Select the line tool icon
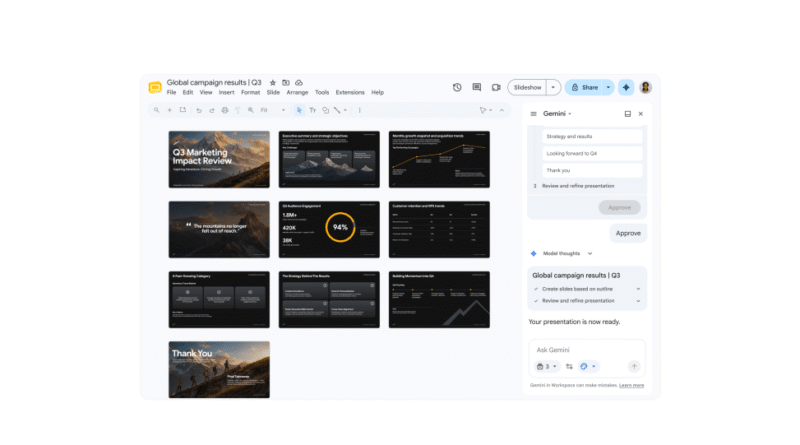Screen dimensions: 800x445 point(337,110)
